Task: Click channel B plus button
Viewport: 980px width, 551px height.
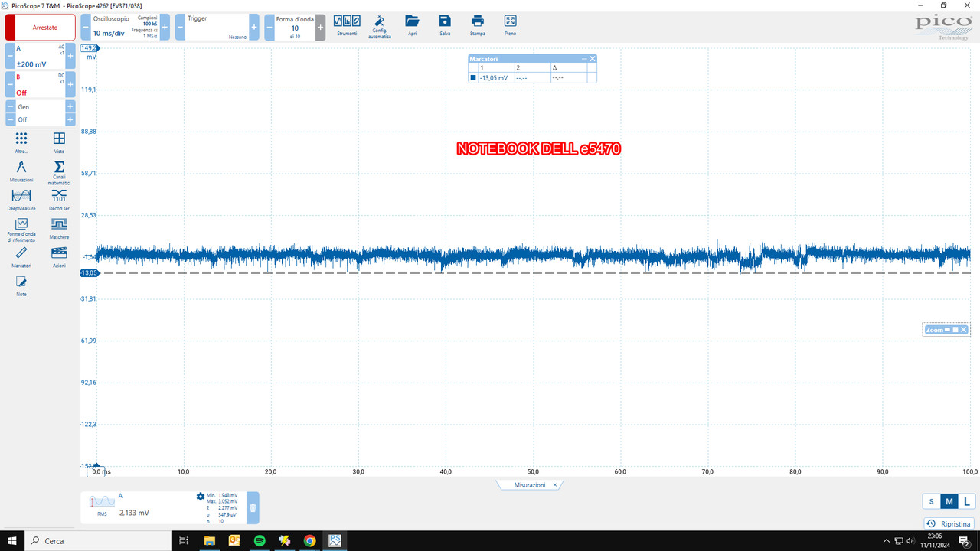Action: 70,85
